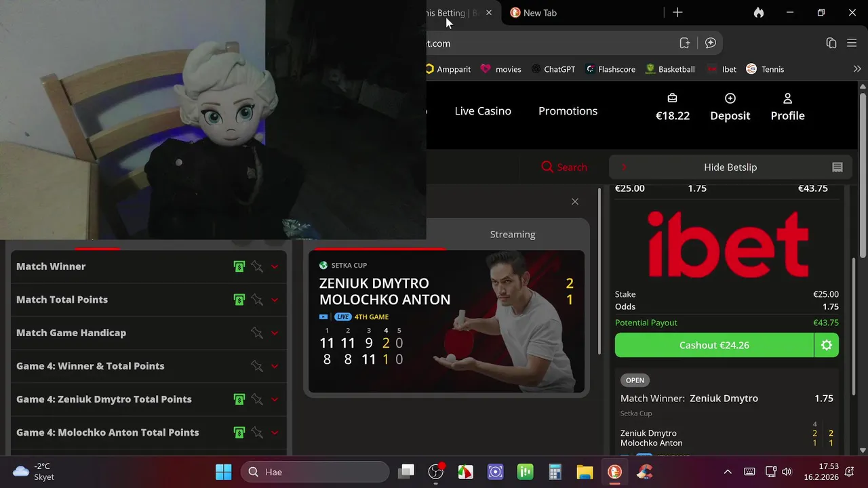
Task: Click the cashout icon on Match Winner row
Action: [x=239, y=266]
